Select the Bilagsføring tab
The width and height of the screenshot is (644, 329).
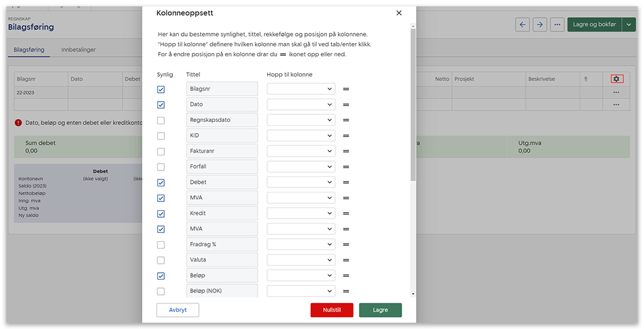tap(29, 50)
